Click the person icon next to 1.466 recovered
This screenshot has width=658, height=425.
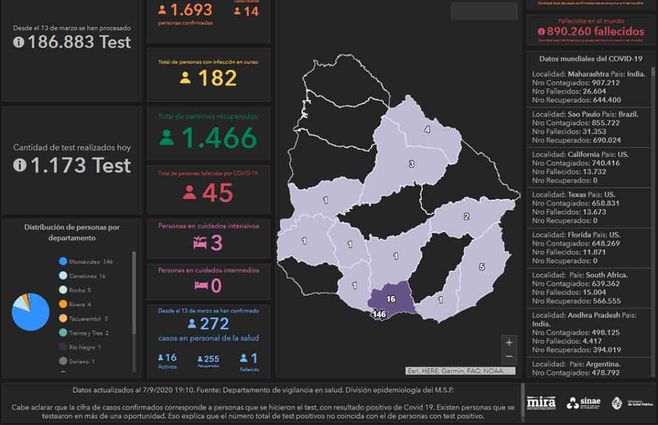pyautogui.click(x=167, y=138)
